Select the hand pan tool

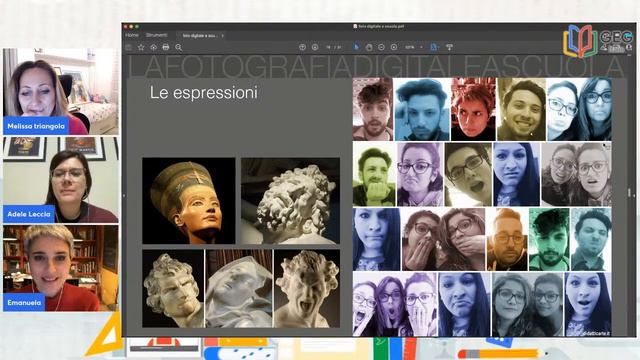[x=369, y=47]
